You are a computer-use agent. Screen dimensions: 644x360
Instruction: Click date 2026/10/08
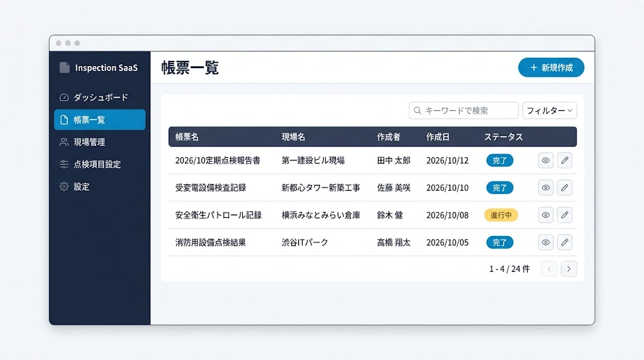[x=447, y=215]
